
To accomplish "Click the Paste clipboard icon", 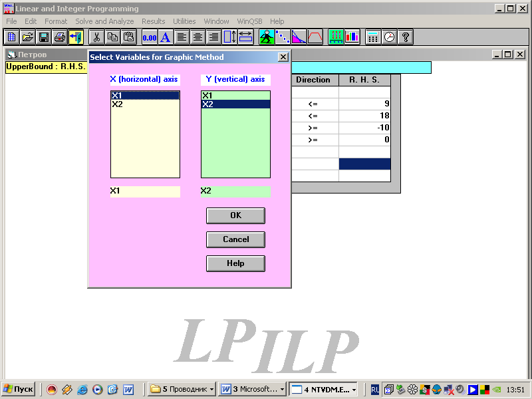I will (x=129, y=37).
